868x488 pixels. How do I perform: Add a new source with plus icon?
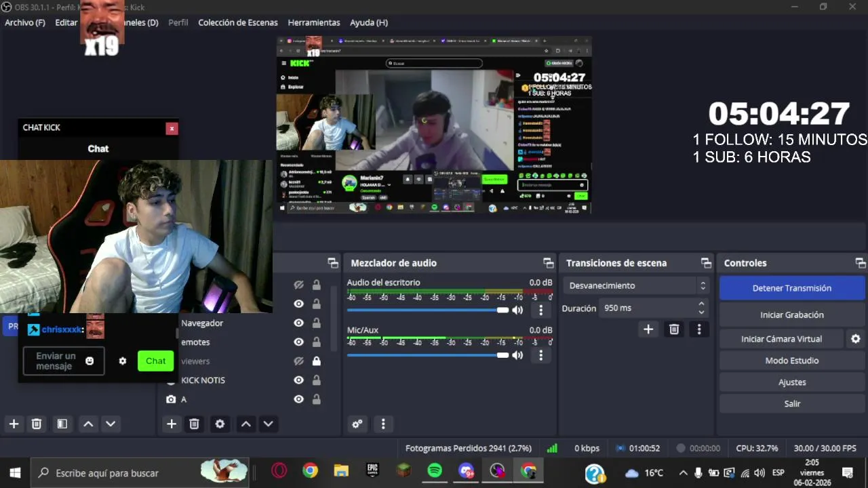click(172, 424)
